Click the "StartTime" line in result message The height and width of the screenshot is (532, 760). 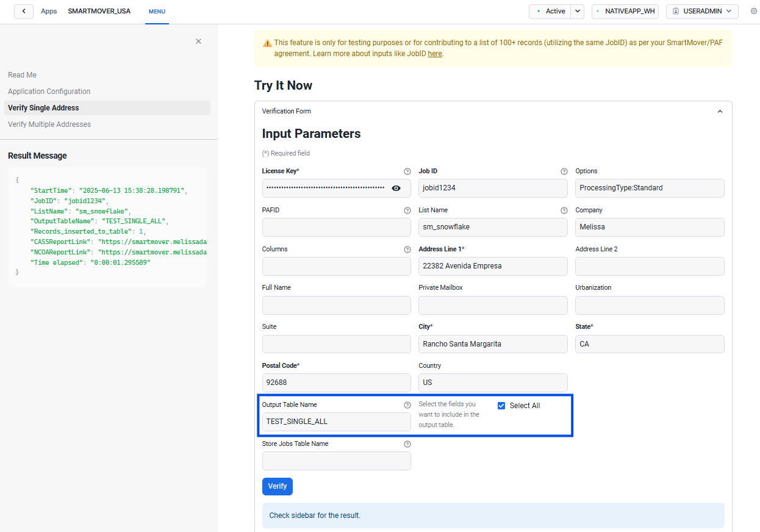pos(110,190)
